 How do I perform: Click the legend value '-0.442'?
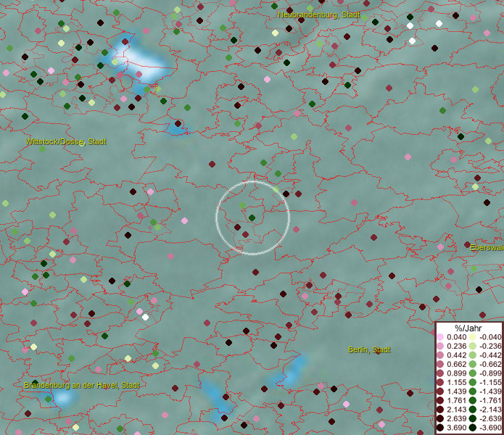490,355
